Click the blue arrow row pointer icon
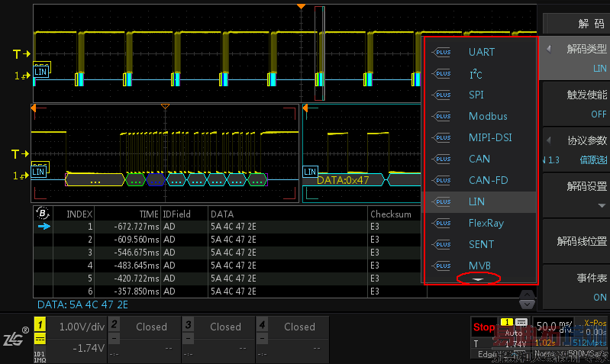 44,227
